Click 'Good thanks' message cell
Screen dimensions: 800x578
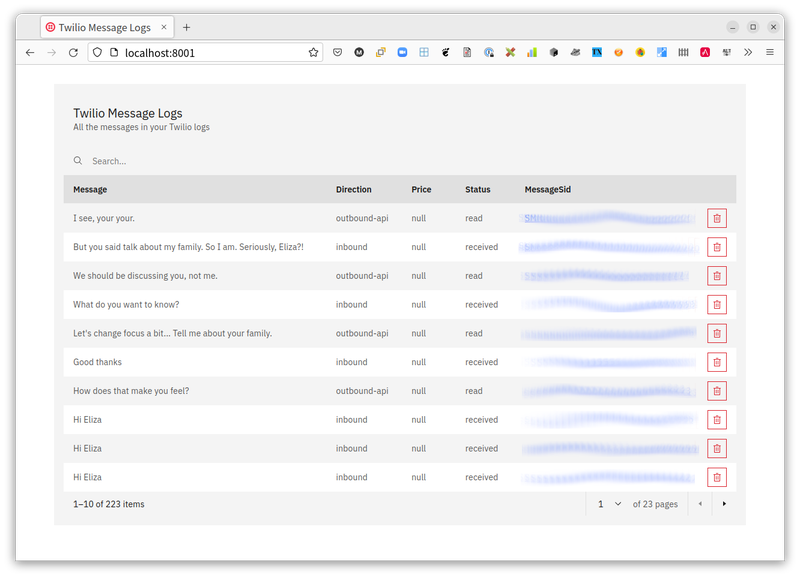[x=97, y=362]
